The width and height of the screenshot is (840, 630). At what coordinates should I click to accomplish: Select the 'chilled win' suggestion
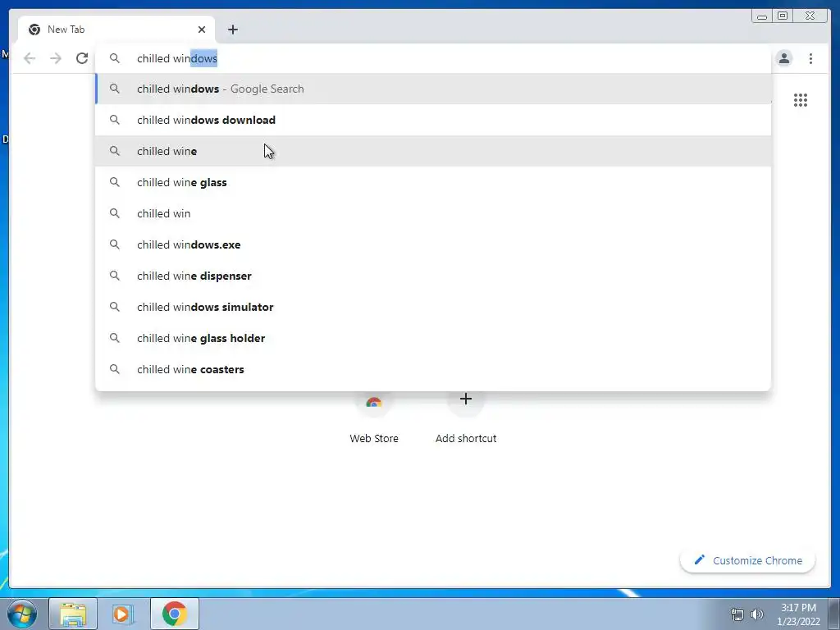(433, 213)
